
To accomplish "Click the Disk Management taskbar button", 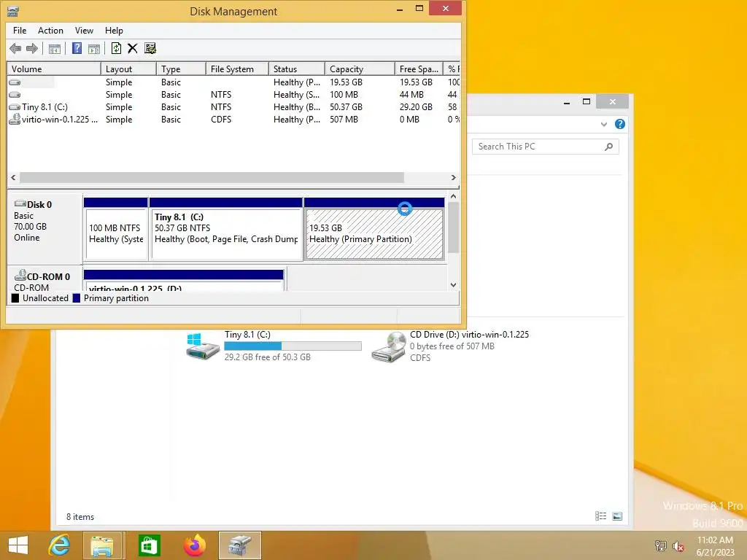I will coord(239,545).
